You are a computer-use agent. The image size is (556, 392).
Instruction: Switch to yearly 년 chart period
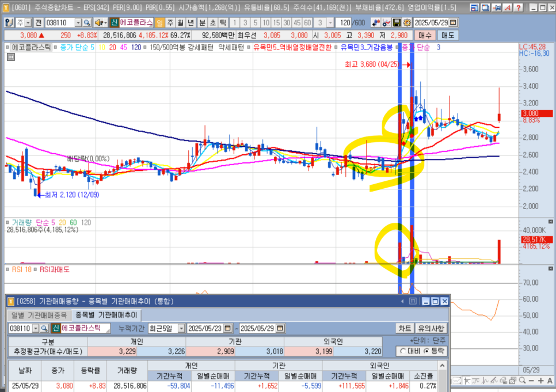(x=191, y=22)
